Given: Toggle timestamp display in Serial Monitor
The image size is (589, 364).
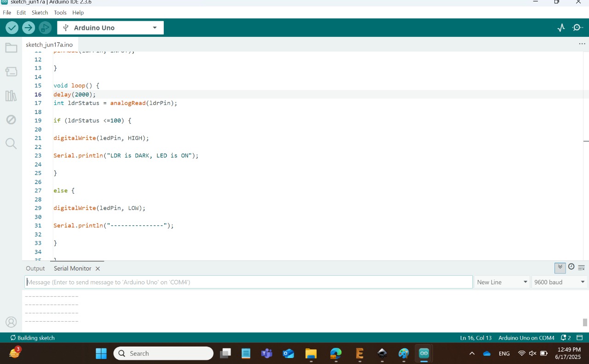Looking at the screenshot, I should click(x=571, y=267).
